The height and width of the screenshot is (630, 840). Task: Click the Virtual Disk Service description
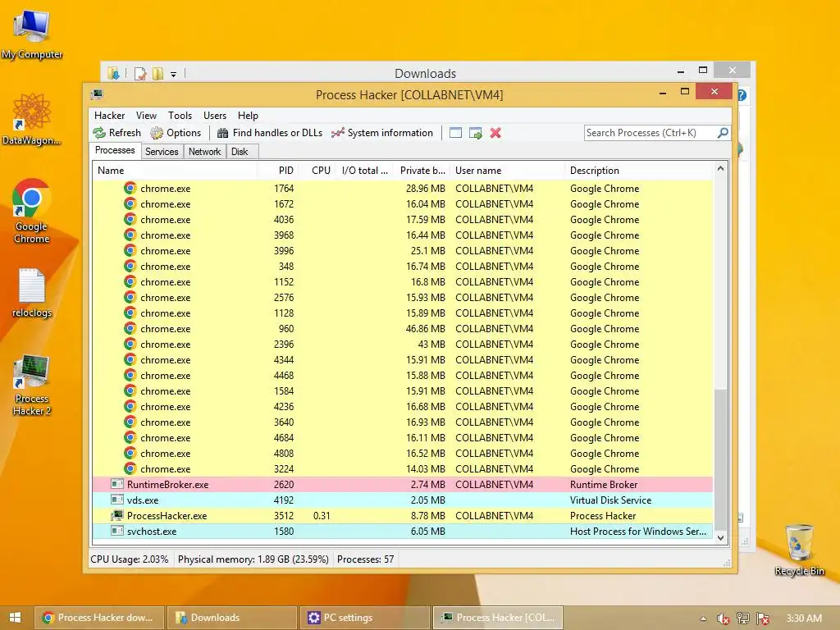(x=610, y=500)
